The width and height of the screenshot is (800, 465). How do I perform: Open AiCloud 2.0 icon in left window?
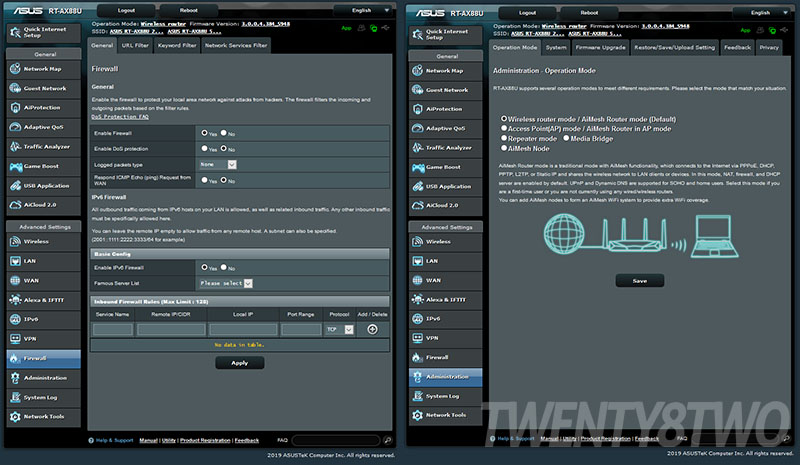click(x=15, y=205)
